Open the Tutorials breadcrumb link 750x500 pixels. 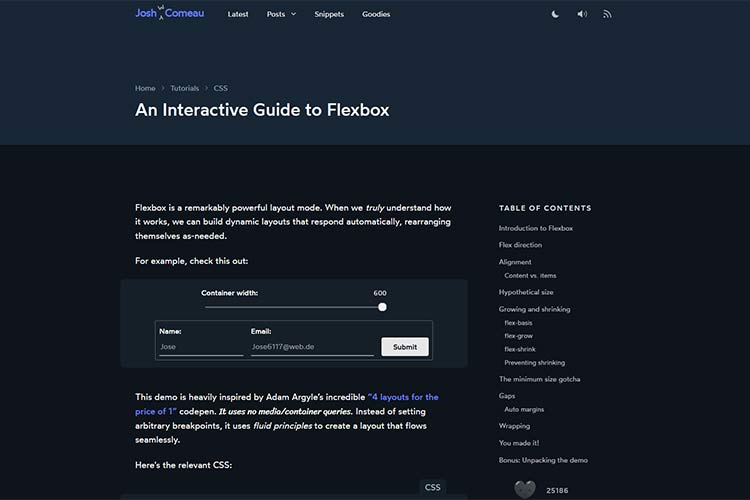pyautogui.click(x=184, y=88)
